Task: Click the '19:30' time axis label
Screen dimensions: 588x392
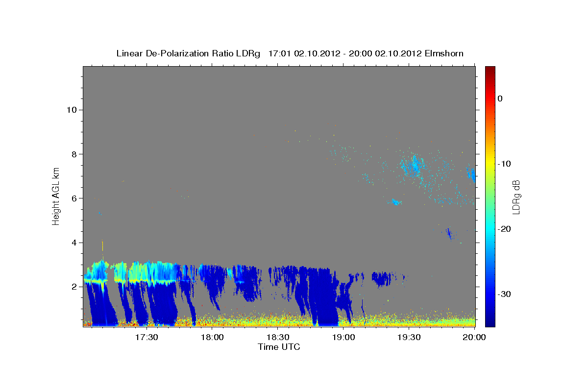Action: 409,338
